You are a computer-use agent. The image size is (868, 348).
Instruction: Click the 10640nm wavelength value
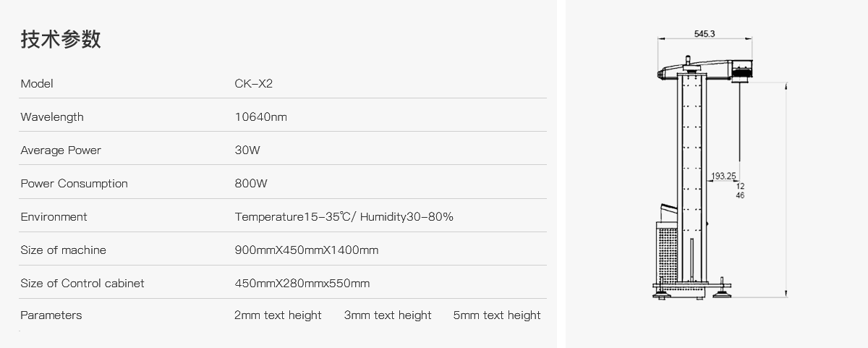pyautogui.click(x=260, y=117)
